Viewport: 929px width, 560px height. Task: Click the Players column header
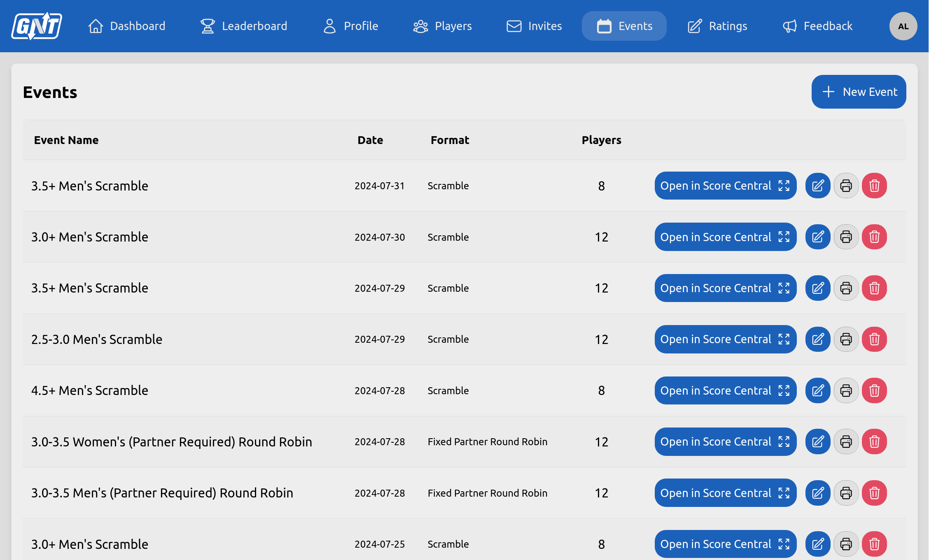click(x=601, y=140)
